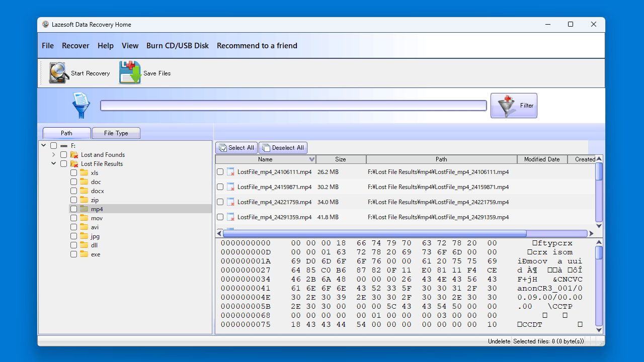The height and width of the screenshot is (362, 644).
Task: Click the Lost and Founds folder icon
Action: coord(74,155)
